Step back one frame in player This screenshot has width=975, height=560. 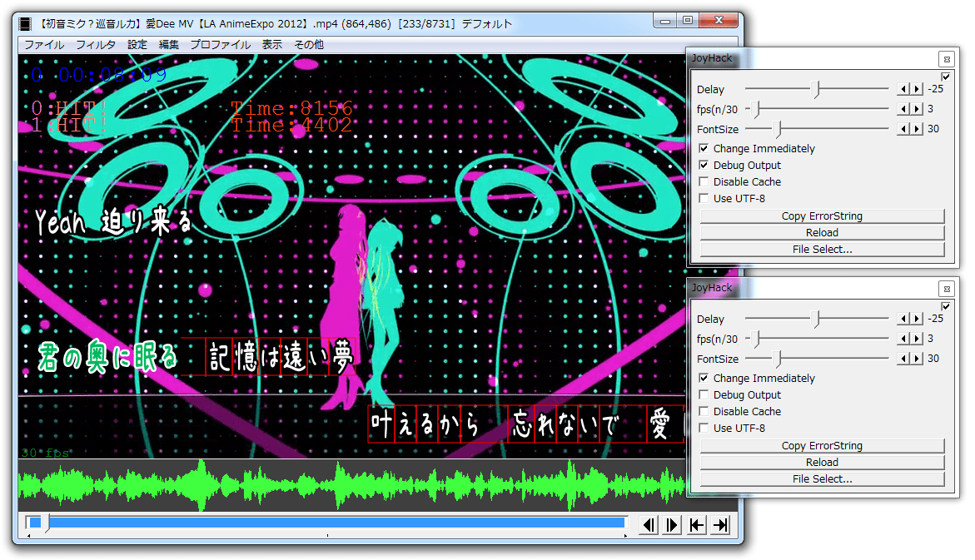(x=649, y=525)
